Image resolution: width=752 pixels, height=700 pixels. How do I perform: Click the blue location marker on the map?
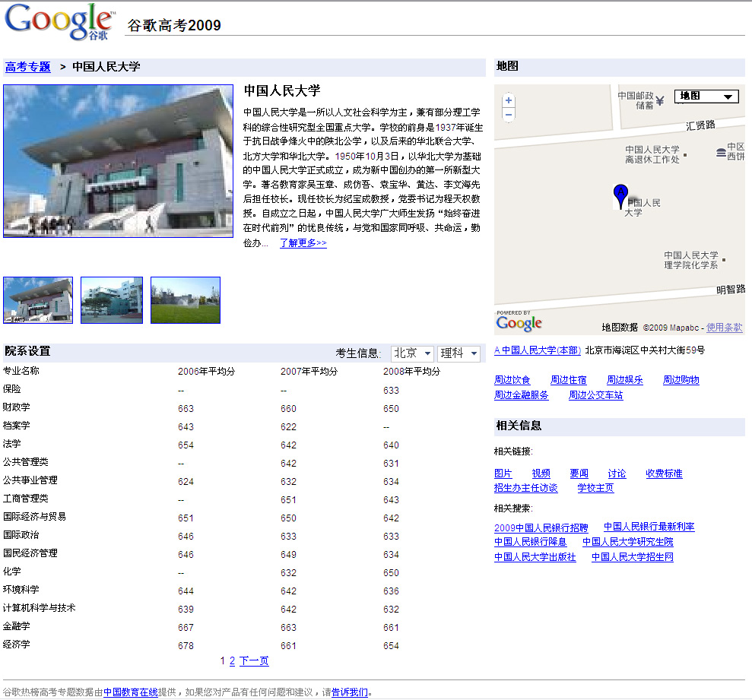click(620, 195)
